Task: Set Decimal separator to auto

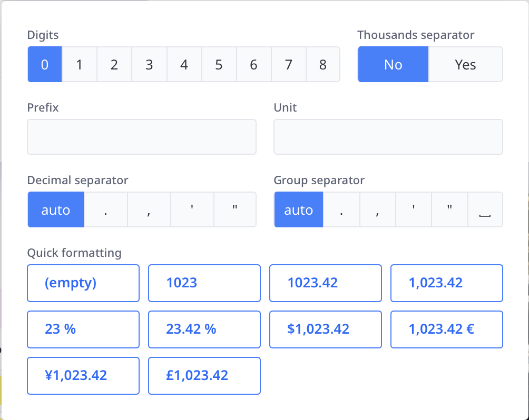Action: (56, 210)
